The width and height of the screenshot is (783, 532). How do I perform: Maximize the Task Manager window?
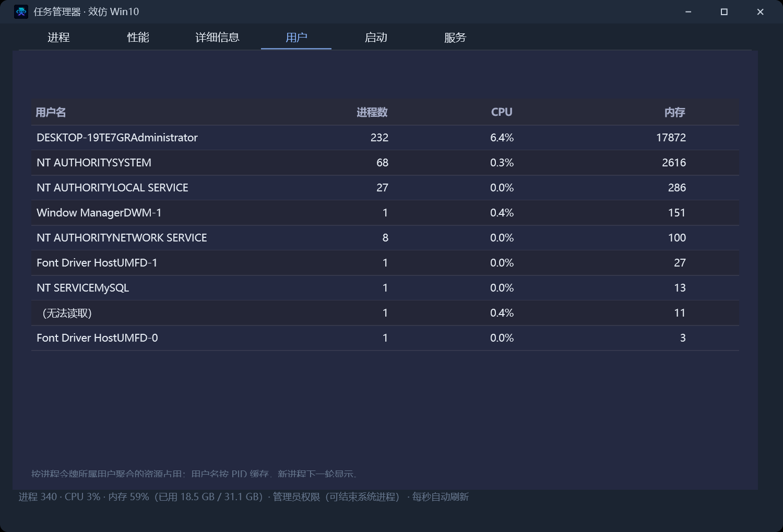tap(724, 12)
